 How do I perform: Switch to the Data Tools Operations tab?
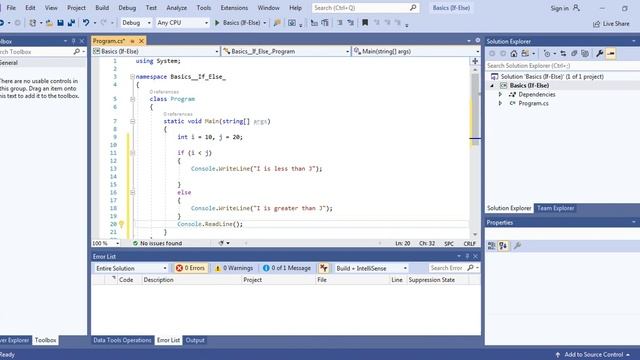[x=122, y=340]
